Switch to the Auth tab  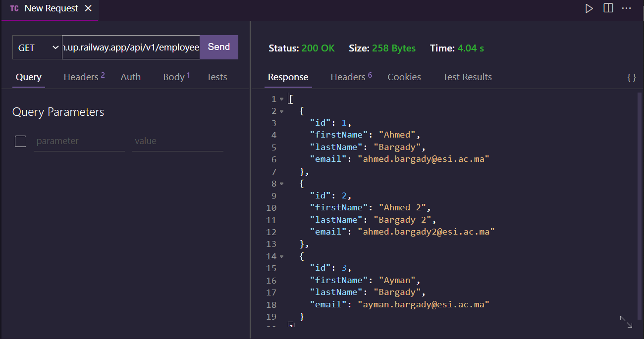pos(130,77)
